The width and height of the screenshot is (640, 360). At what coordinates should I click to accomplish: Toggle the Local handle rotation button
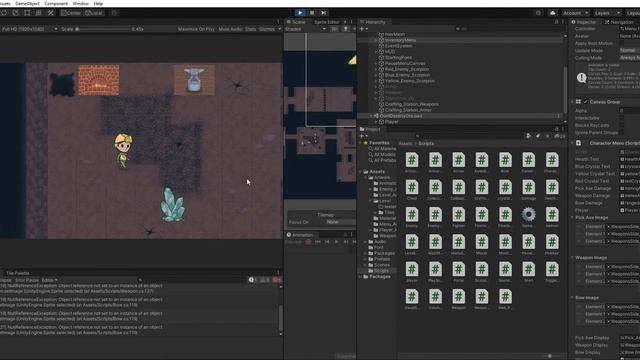click(94, 13)
